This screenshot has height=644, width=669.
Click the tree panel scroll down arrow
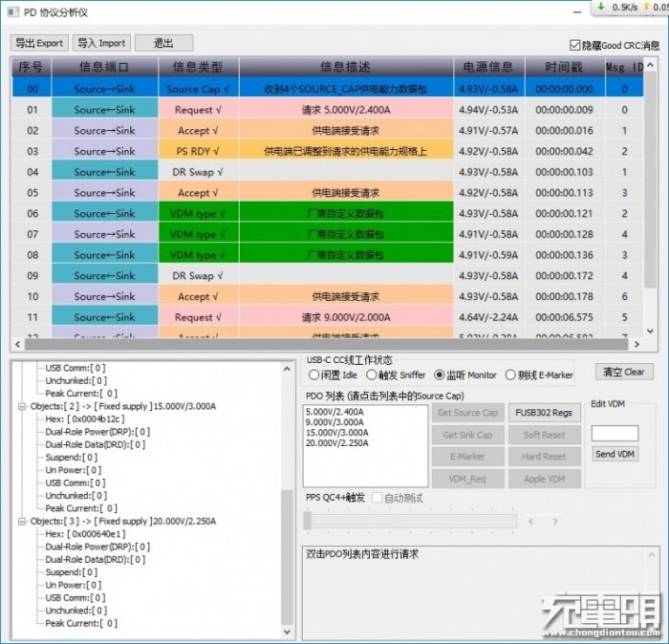pyautogui.click(x=287, y=632)
